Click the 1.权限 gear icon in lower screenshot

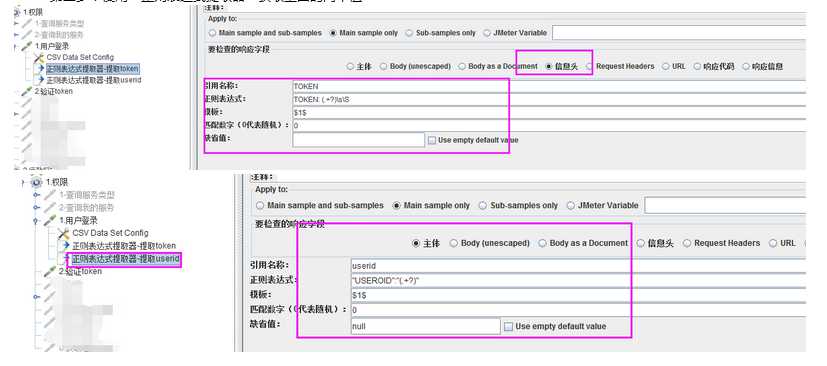click(x=36, y=182)
